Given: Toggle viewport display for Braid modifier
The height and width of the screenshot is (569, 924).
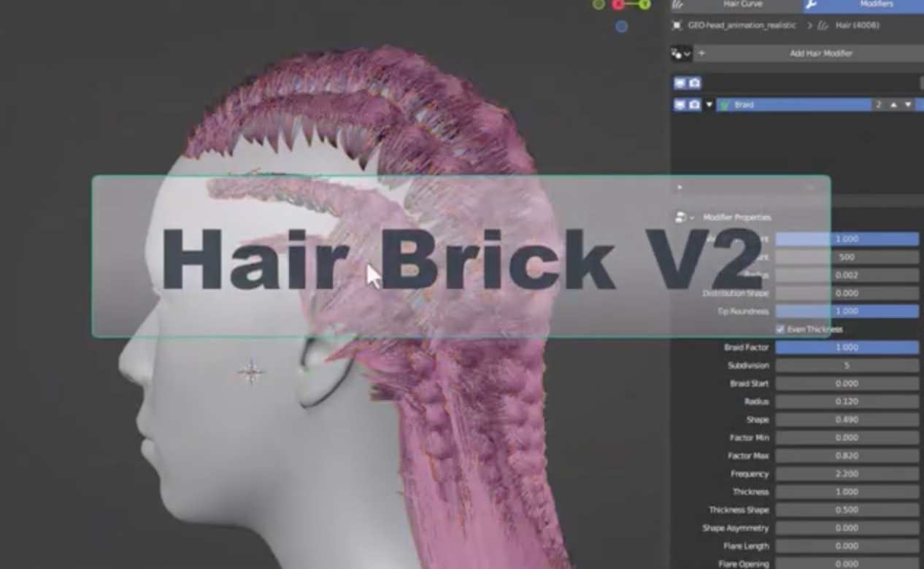Looking at the screenshot, I should pos(679,105).
